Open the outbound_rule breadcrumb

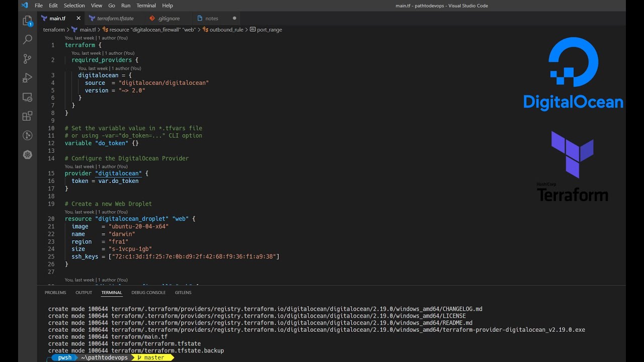coord(222,30)
